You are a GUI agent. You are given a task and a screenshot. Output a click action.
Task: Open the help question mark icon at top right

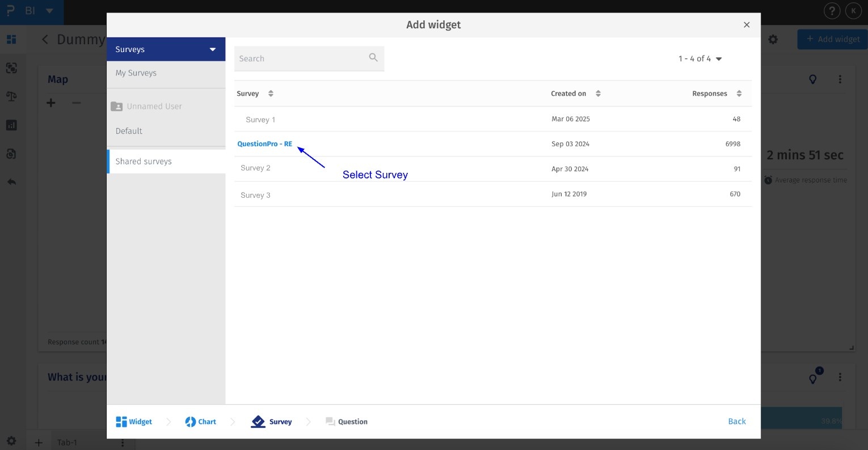click(x=832, y=10)
